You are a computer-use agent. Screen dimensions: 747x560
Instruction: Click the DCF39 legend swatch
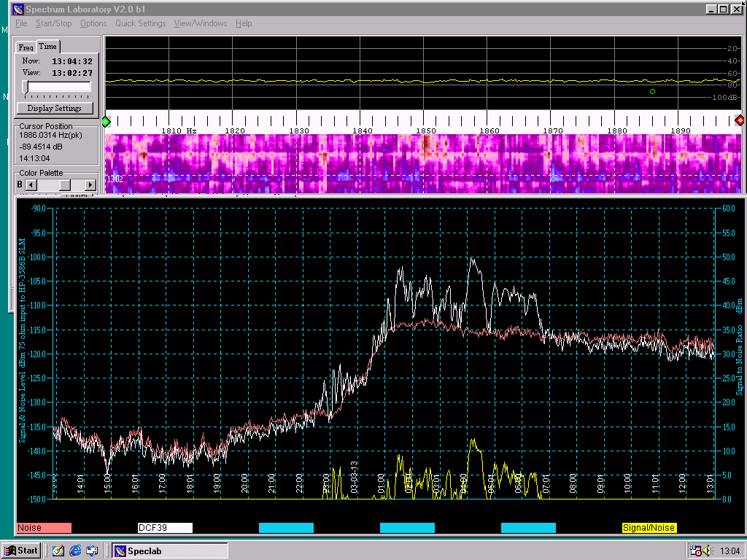[x=165, y=528]
